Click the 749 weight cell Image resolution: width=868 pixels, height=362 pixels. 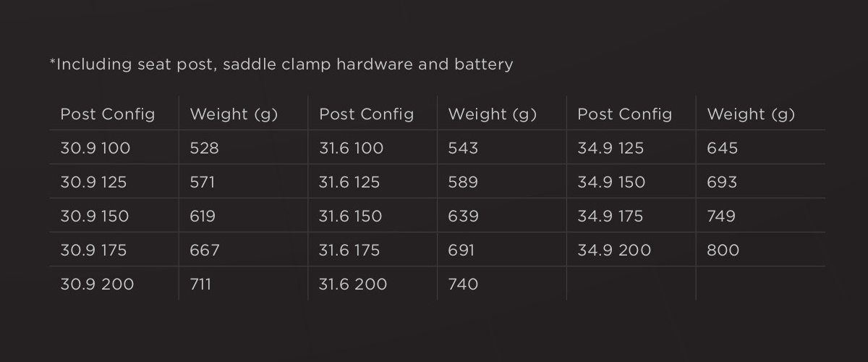pos(721,216)
